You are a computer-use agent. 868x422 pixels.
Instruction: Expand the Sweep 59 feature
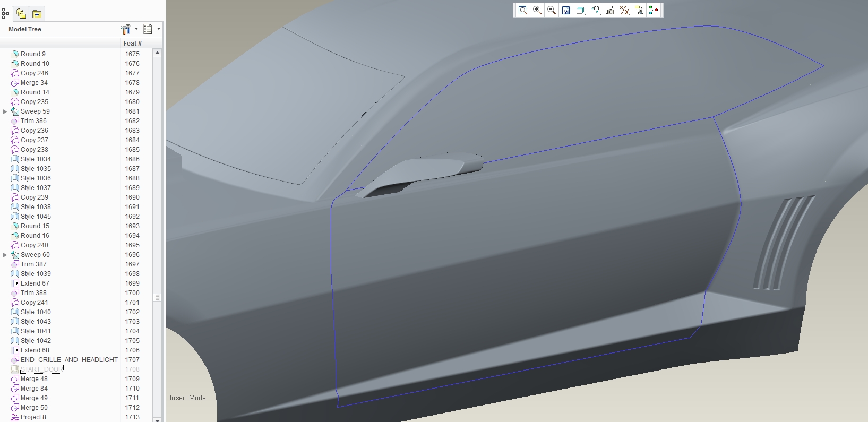(x=5, y=111)
